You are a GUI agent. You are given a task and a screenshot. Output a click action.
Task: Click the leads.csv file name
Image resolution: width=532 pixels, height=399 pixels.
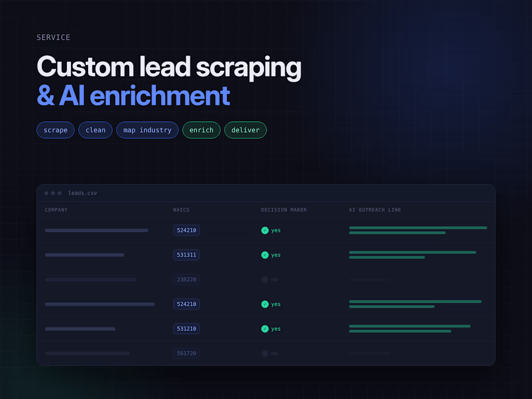pyautogui.click(x=82, y=193)
